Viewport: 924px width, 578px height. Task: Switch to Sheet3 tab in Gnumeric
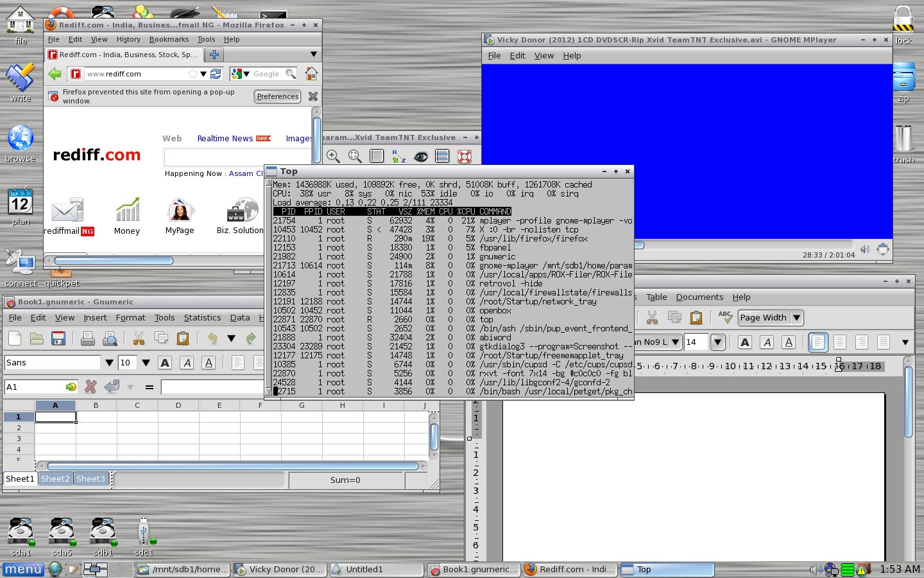click(x=90, y=479)
